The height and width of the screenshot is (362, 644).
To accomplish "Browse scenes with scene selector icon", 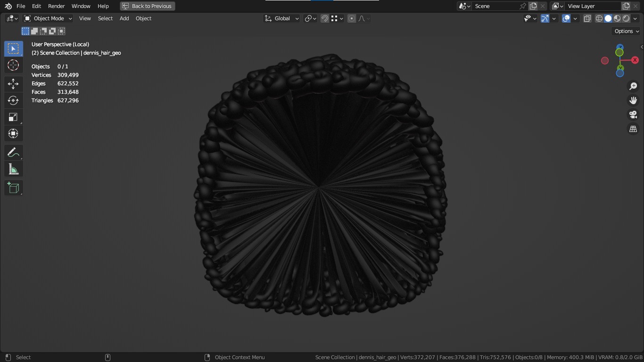I will 465,6.
